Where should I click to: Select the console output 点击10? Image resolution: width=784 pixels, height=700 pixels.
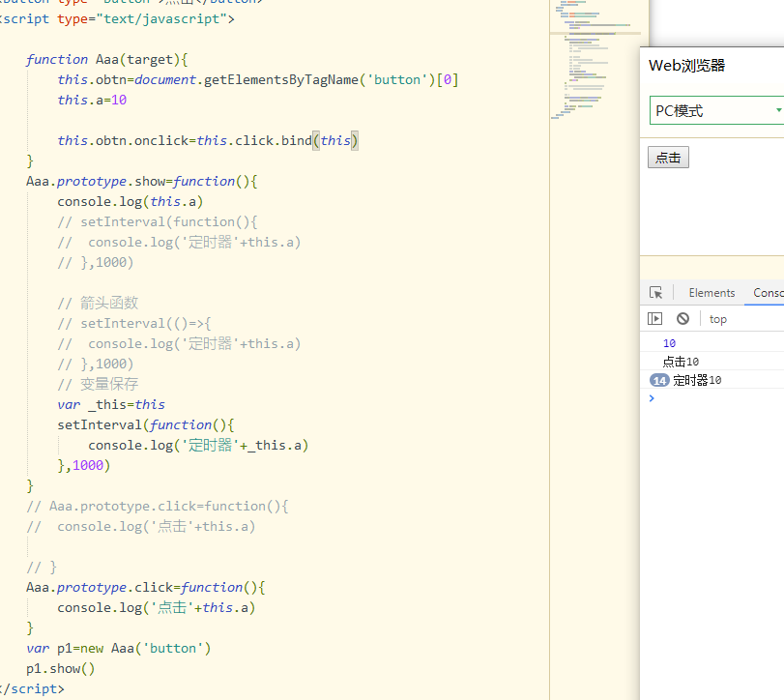(x=681, y=362)
